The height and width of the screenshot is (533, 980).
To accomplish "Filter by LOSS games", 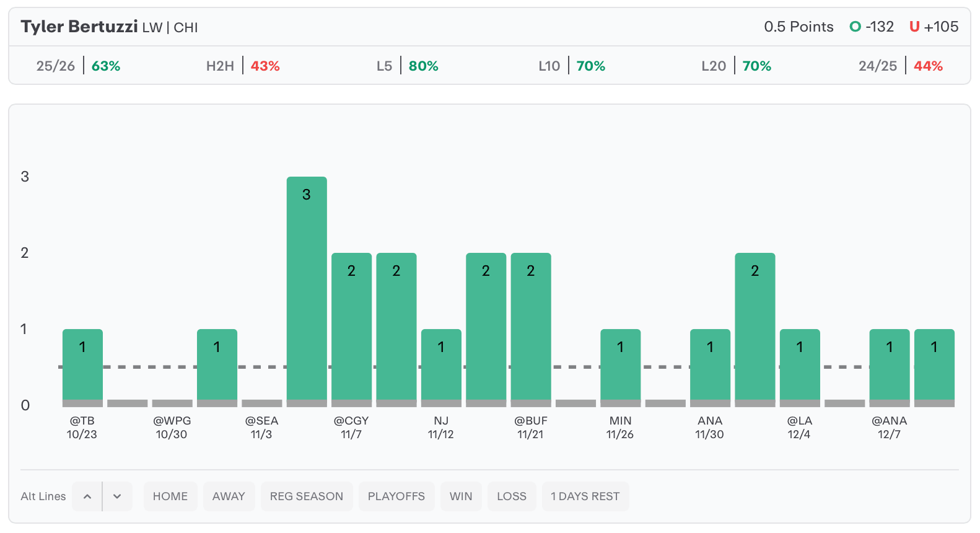I will tap(512, 496).
